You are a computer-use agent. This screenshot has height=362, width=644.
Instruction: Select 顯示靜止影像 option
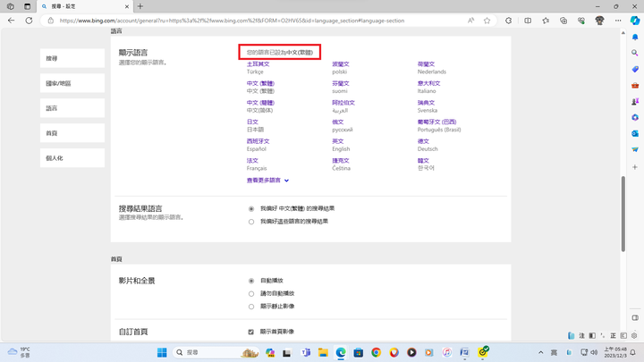(x=251, y=307)
